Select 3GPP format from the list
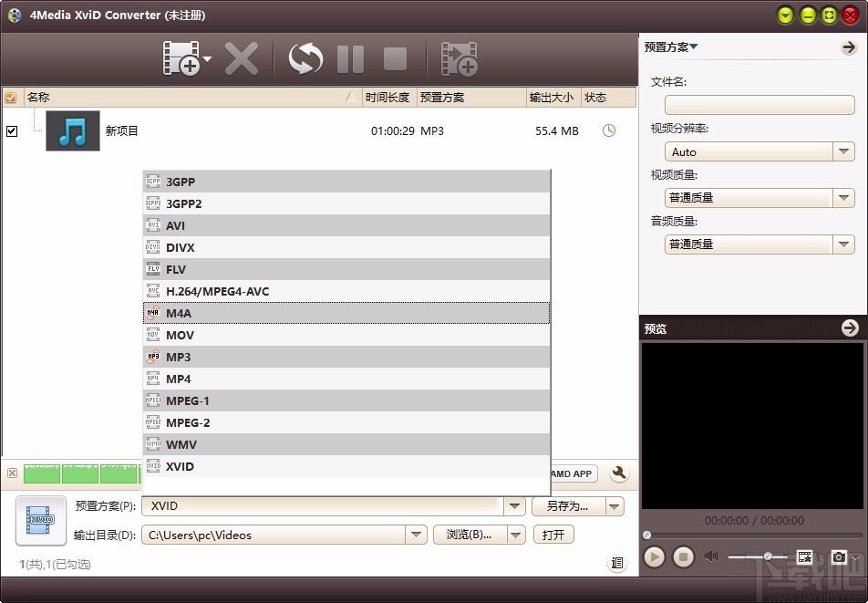Image resolution: width=868 pixels, height=603 pixels. (346, 182)
